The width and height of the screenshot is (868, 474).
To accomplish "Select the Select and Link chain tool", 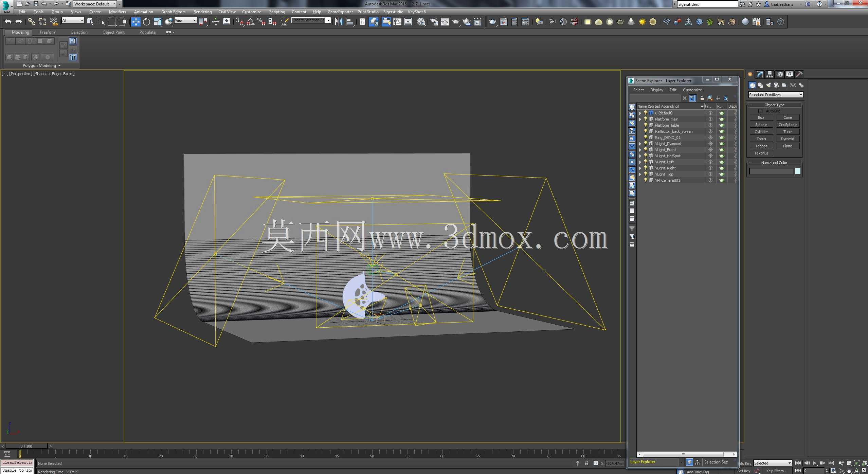I will pos(32,22).
